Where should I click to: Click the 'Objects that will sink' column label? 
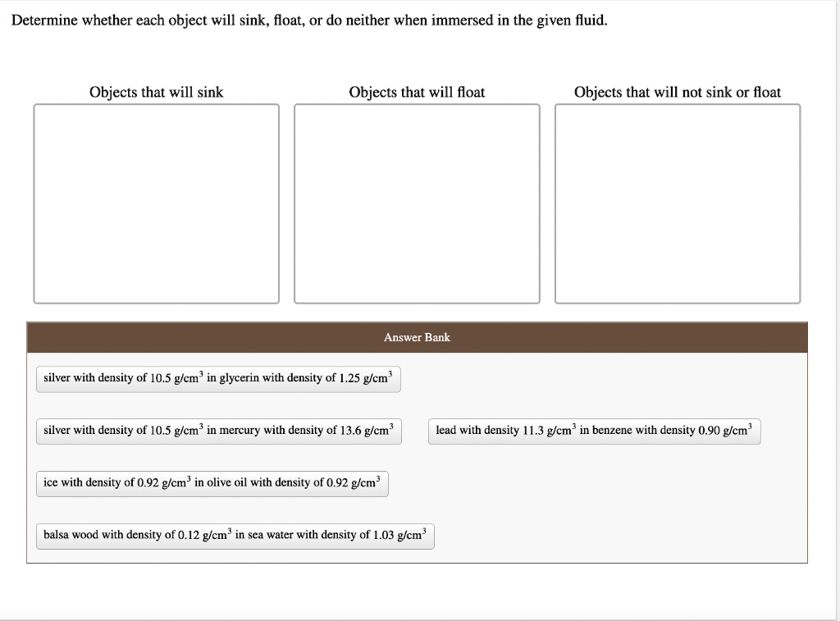click(156, 92)
